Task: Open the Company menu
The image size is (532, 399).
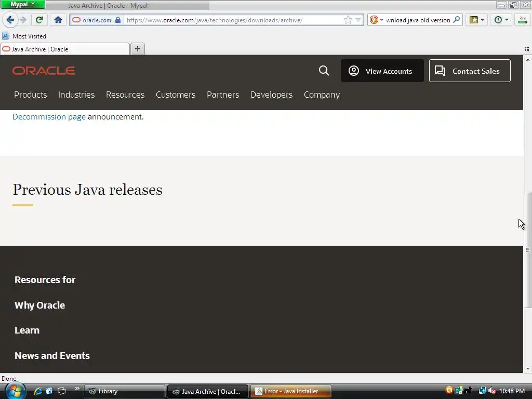Action: click(322, 95)
